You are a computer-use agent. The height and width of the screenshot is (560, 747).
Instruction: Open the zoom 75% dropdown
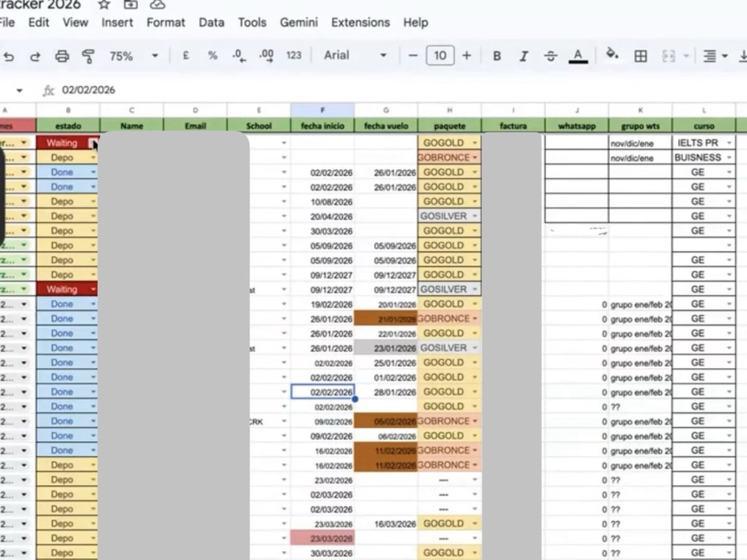tap(134, 56)
